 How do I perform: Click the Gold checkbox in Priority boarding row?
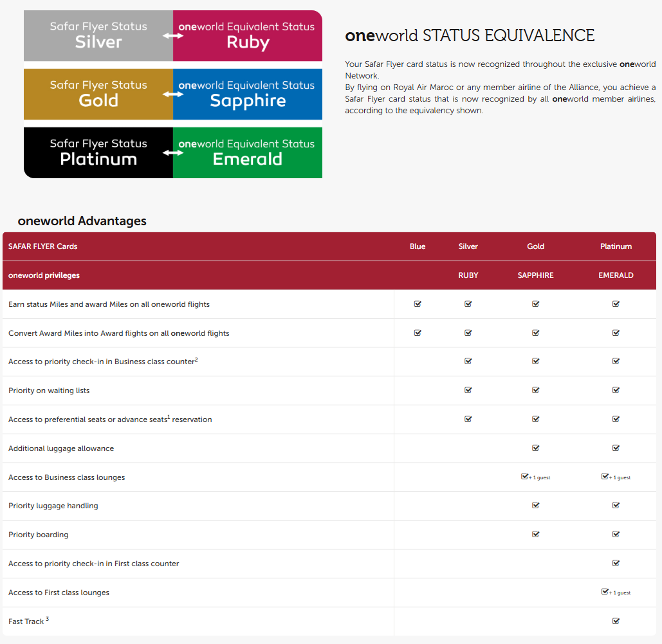pos(535,534)
